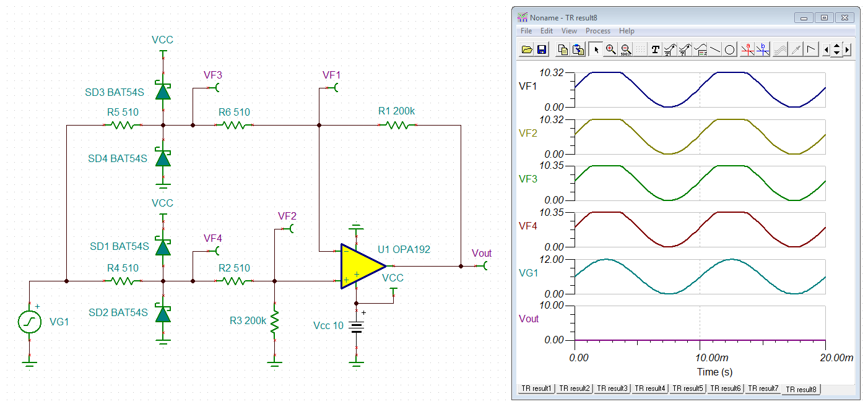Click the VF1 curve label
Viewport: 868px width, 407px height.
(527, 86)
